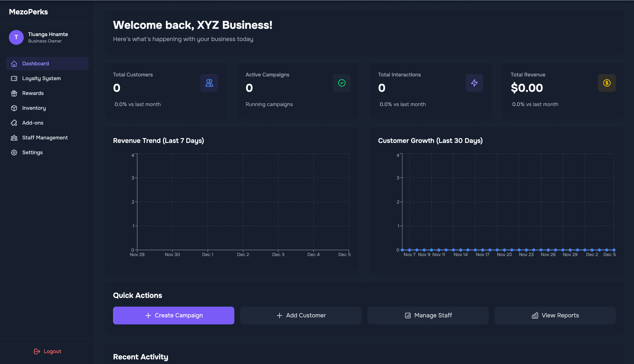This screenshot has height=364, width=634.
Task: Go to Staff Management page
Action: pyautogui.click(x=45, y=138)
